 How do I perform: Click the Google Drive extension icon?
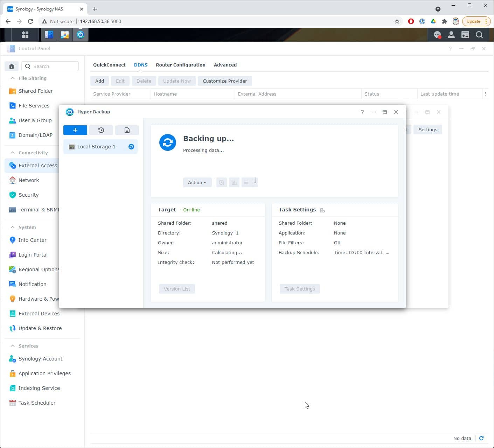(433, 21)
